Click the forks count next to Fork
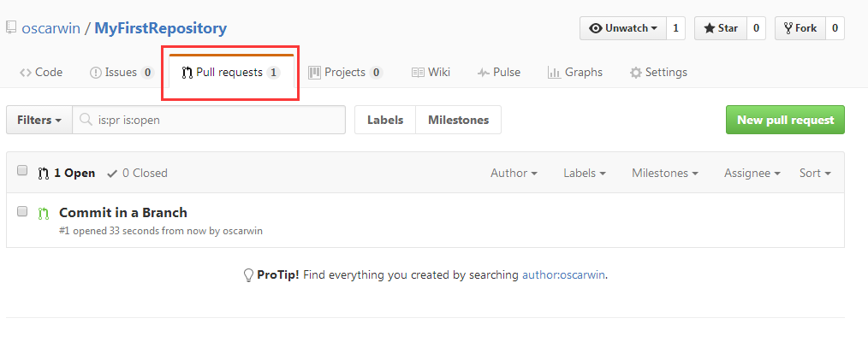This screenshot has height=342, width=868. (x=835, y=28)
